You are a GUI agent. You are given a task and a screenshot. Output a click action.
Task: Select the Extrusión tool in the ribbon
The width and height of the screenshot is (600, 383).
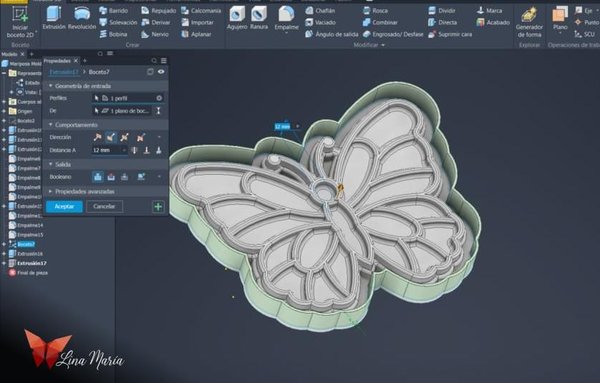tap(54, 18)
